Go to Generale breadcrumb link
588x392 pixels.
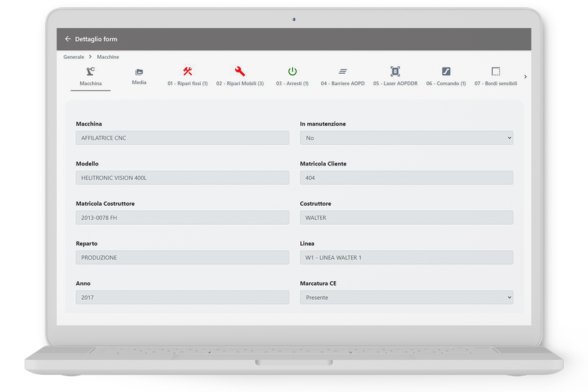click(x=74, y=57)
